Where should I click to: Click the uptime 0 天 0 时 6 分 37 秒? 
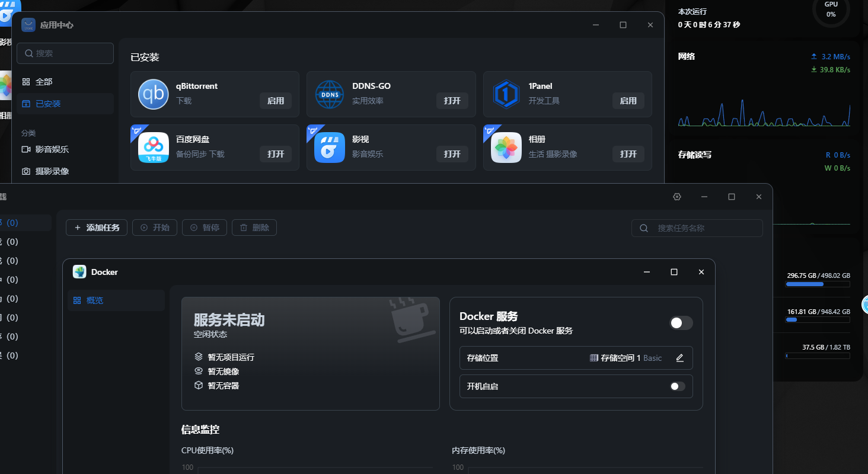tap(709, 25)
